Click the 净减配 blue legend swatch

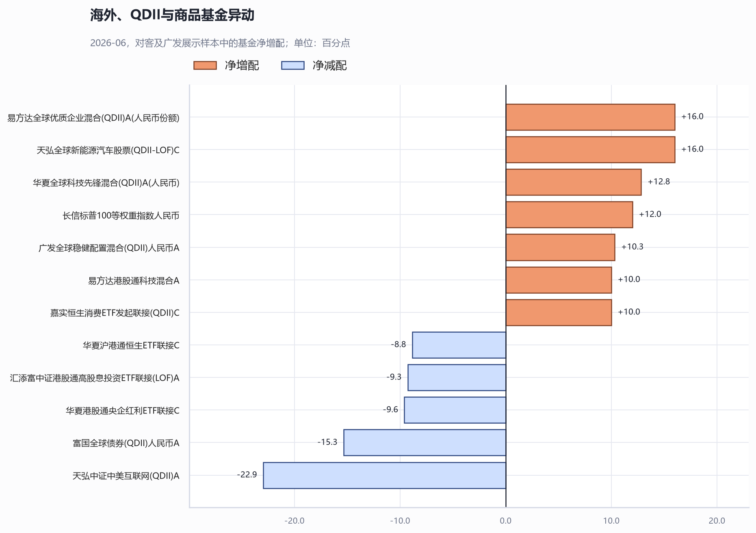292,65
